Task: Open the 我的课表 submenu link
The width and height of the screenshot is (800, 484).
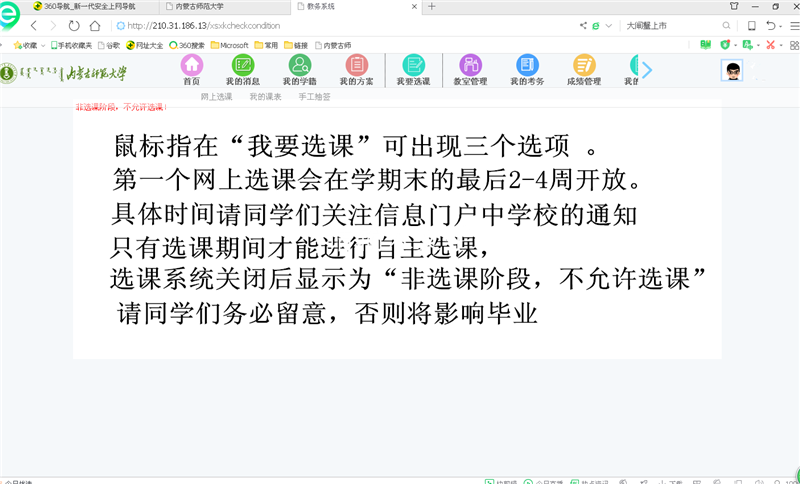Action: pos(265,97)
